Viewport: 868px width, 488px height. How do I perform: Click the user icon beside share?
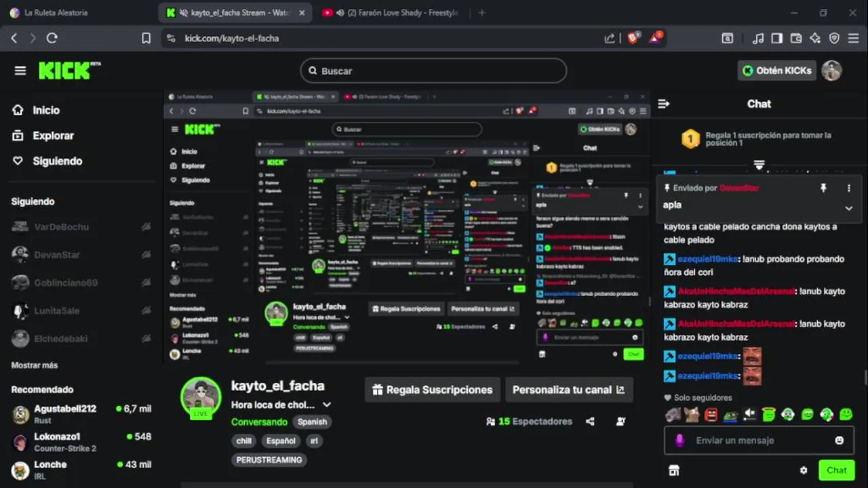[x=620, y=422]
